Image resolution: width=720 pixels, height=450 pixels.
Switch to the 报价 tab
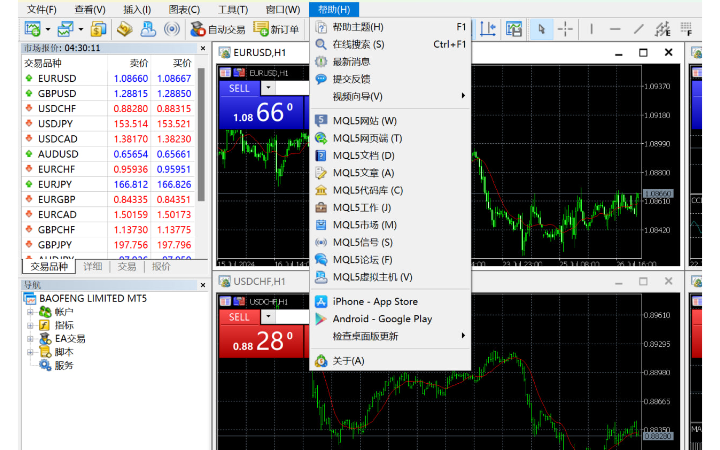161,267
